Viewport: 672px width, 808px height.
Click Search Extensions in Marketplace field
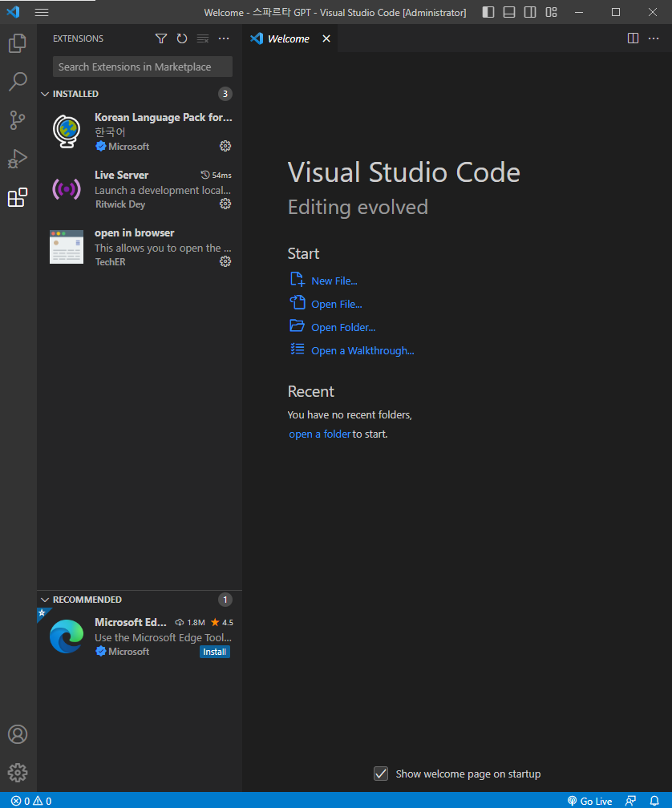point(142,67)
